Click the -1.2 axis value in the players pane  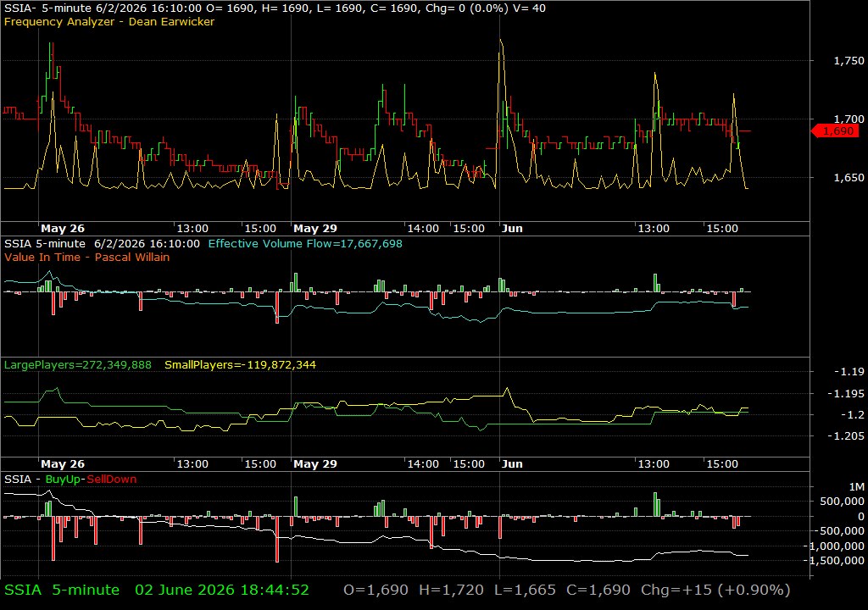pos(852,414)
